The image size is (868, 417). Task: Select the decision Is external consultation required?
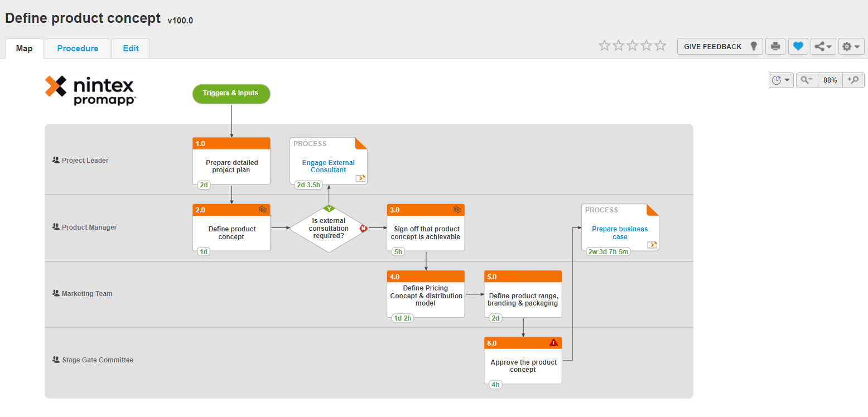329,228
